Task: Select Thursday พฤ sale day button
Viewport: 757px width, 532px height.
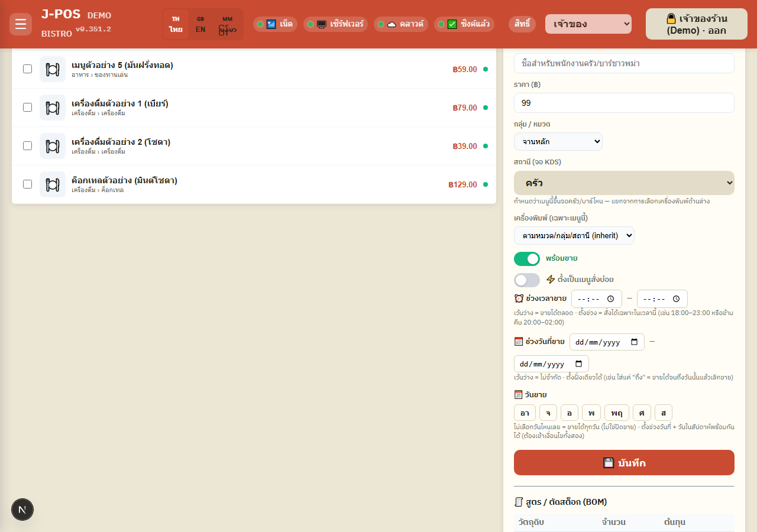Action: coord(617,413)
